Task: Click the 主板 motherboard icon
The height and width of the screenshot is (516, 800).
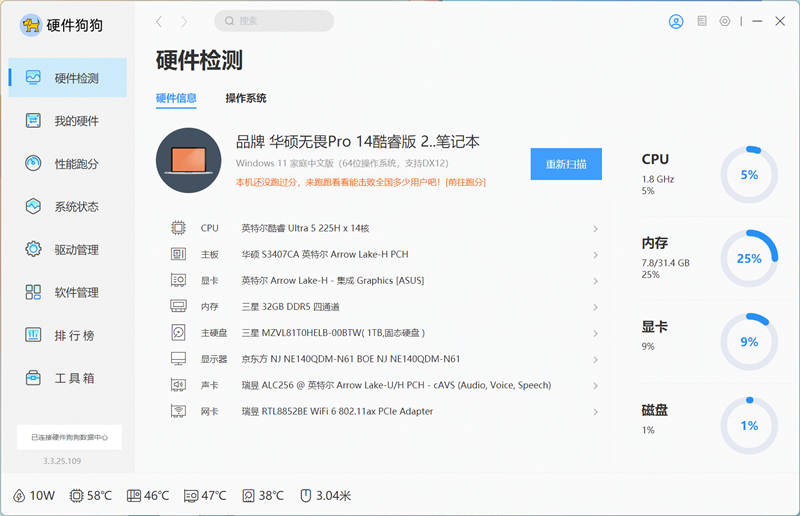Action: click(x=178, y=254)
